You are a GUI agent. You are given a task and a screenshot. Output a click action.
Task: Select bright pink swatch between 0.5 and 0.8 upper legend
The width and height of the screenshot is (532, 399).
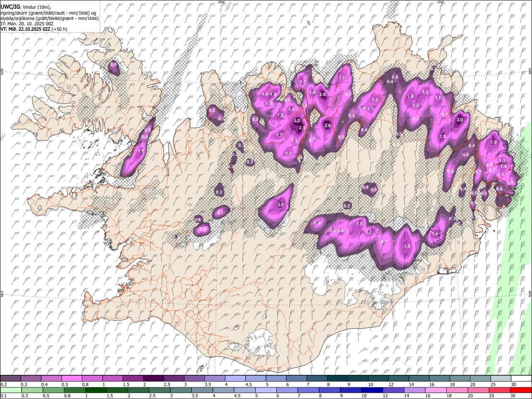[x=72, y=378]
